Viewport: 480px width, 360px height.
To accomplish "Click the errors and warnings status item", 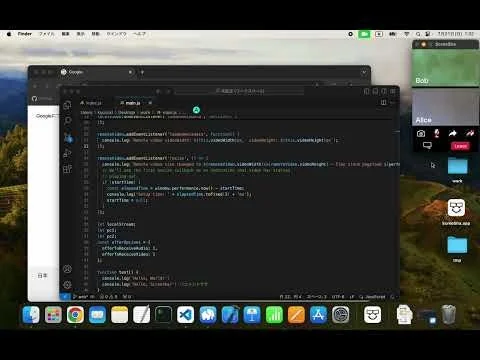I will (109, 296).
